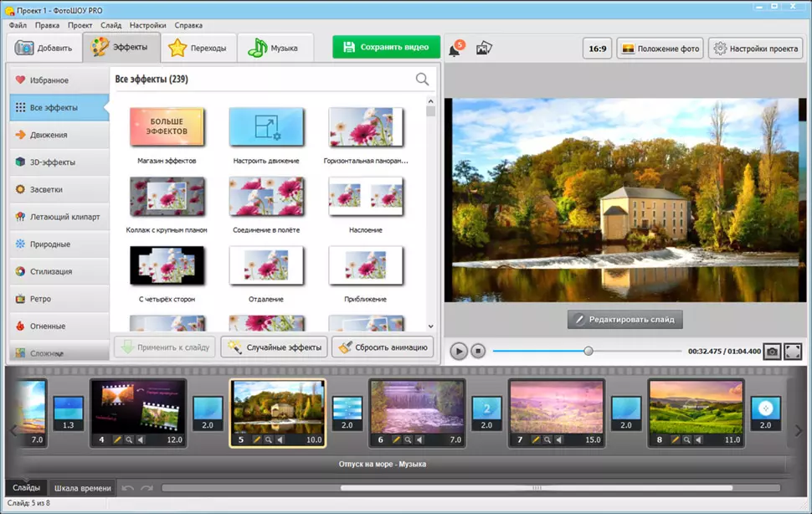The image size is (812, 514).
Task: Open the Проект menu
Action: pos(80,25)
